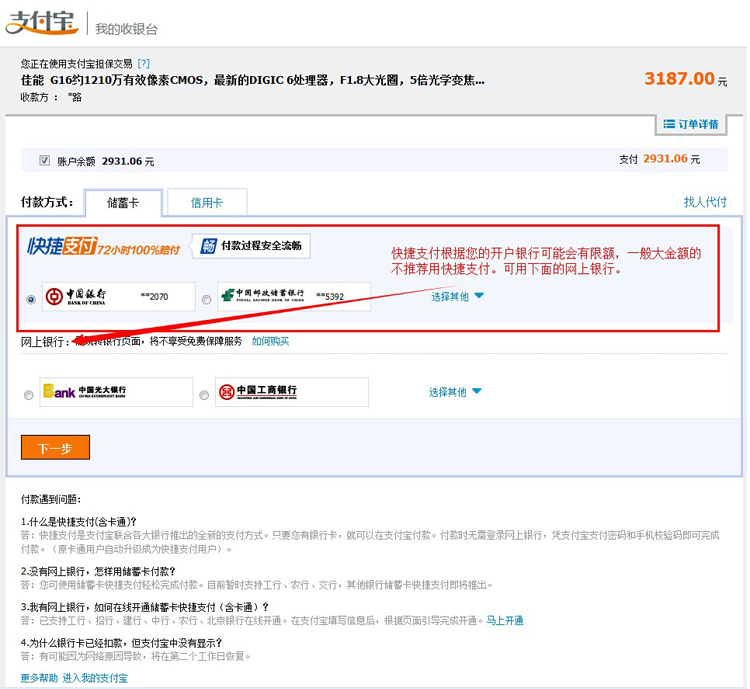Click the list icon beside 订单详情
Image resolution: width=750 pixels, height=689 pixels.
coord(669,124)
